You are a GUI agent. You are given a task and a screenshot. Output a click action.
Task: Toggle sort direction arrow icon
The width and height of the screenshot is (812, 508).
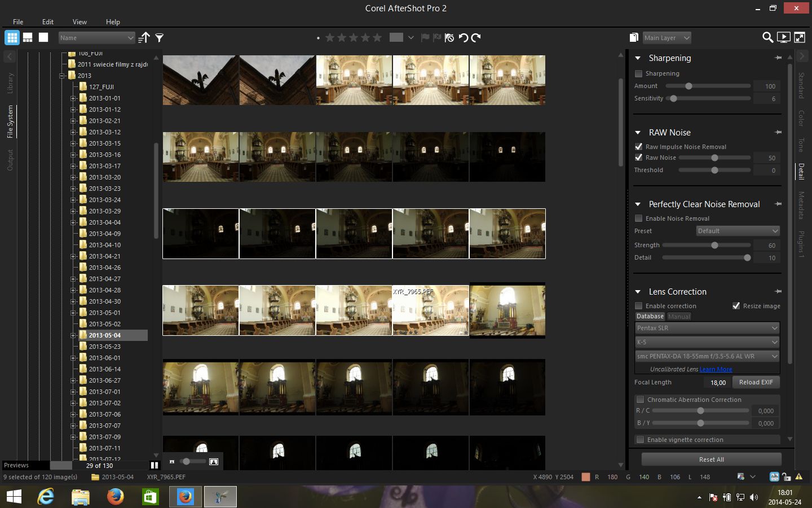point(144,38)
